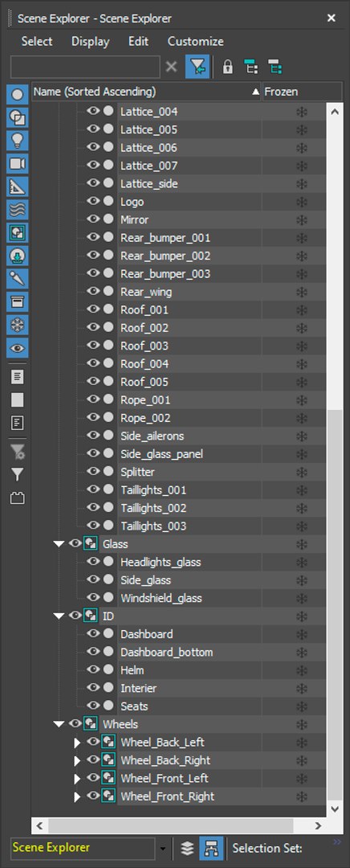Open the Scene Explorer name dropdown
Image resolution: width=350 pixels, height=868 pixels.
point(163,848)
